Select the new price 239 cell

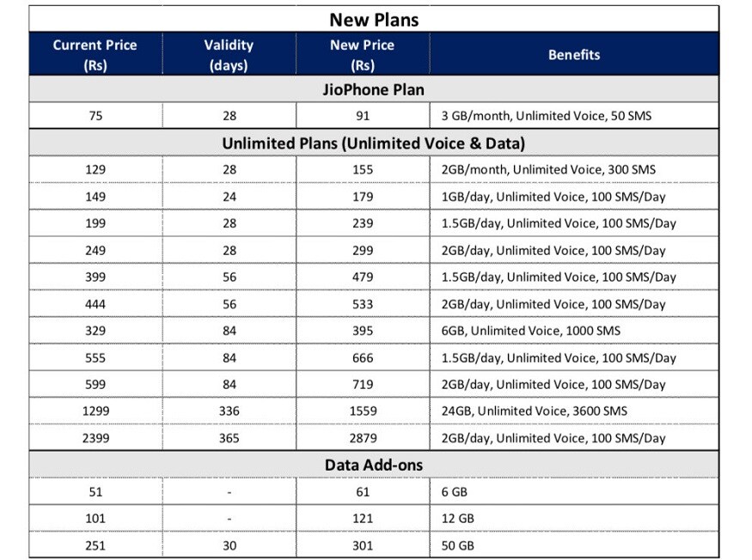(x=363, y=223)
